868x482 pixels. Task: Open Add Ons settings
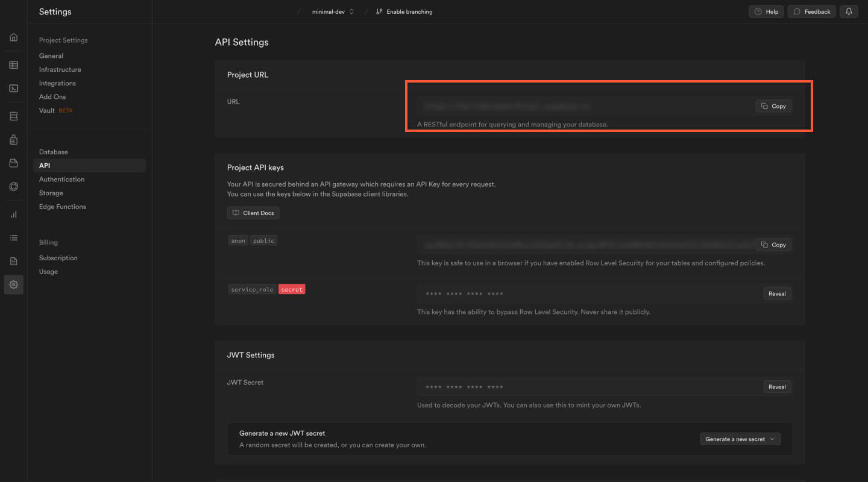coord(52,96)
